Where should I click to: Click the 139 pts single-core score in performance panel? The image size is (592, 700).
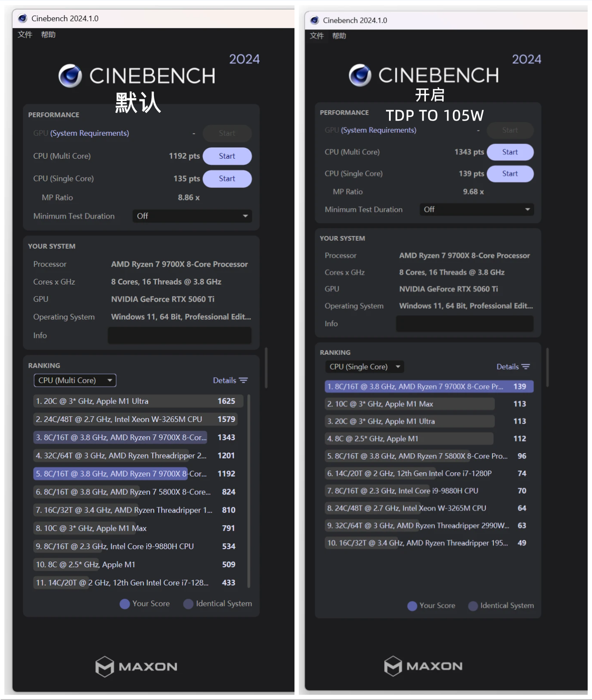[x=471, y=173]
